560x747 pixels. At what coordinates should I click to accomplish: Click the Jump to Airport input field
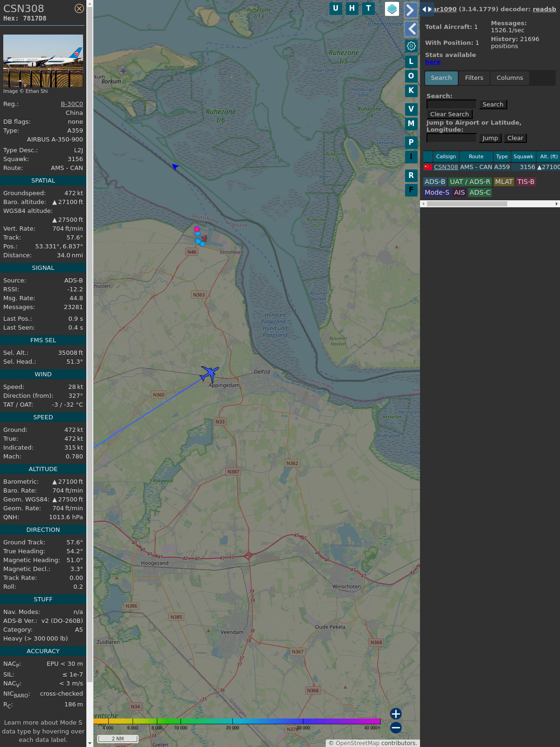pyautogui.click(x=451, y=138)
